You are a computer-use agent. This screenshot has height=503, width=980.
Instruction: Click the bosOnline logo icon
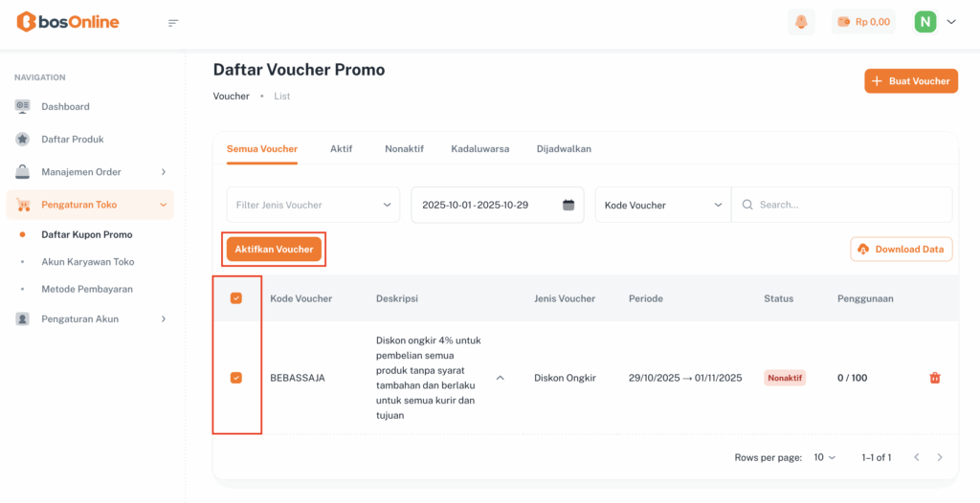(26, 22)
